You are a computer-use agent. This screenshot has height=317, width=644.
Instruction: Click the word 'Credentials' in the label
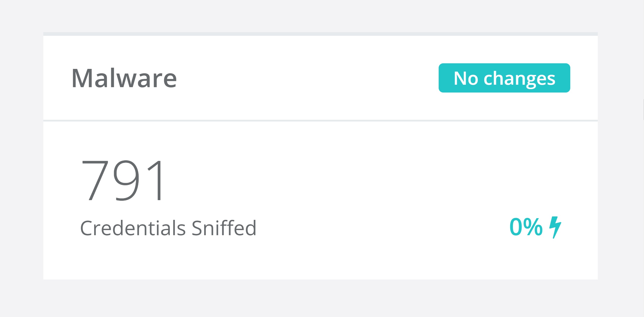pos(133,228)
